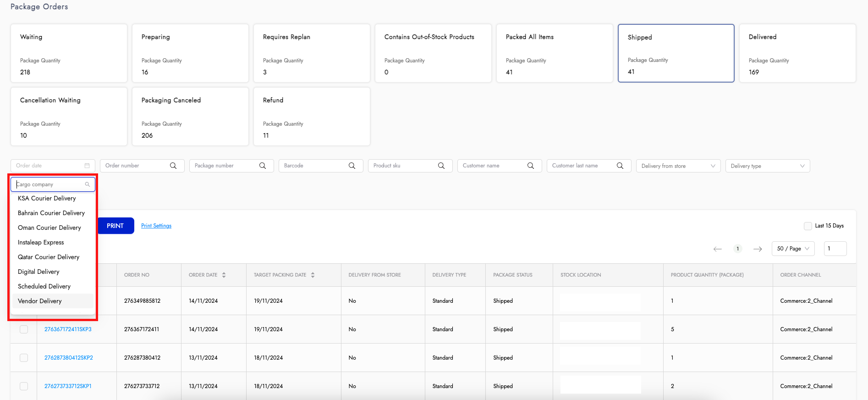Click the Barcode search magnifier icon

tap(352, 166)
